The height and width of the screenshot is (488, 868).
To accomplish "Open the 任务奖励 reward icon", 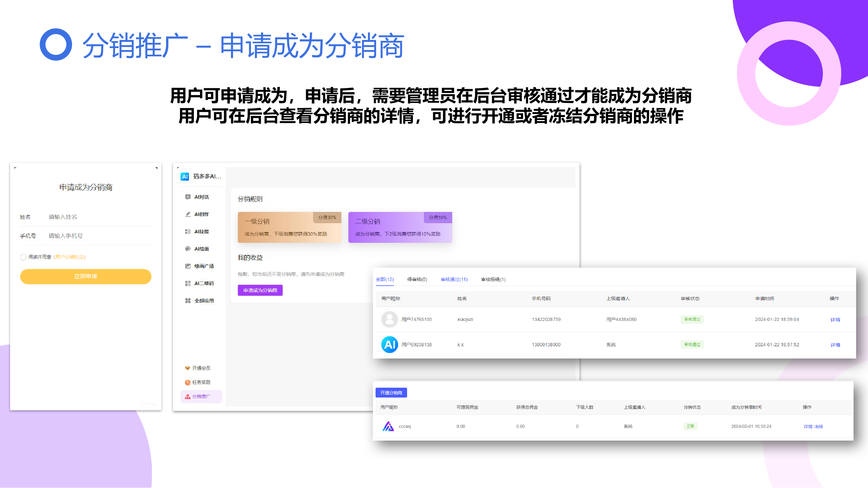I will [x=187, y=382].
